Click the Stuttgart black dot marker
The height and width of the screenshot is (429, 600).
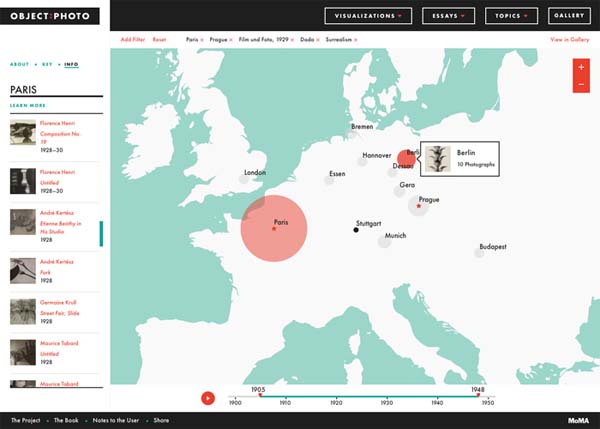click(x=356, y=230)
